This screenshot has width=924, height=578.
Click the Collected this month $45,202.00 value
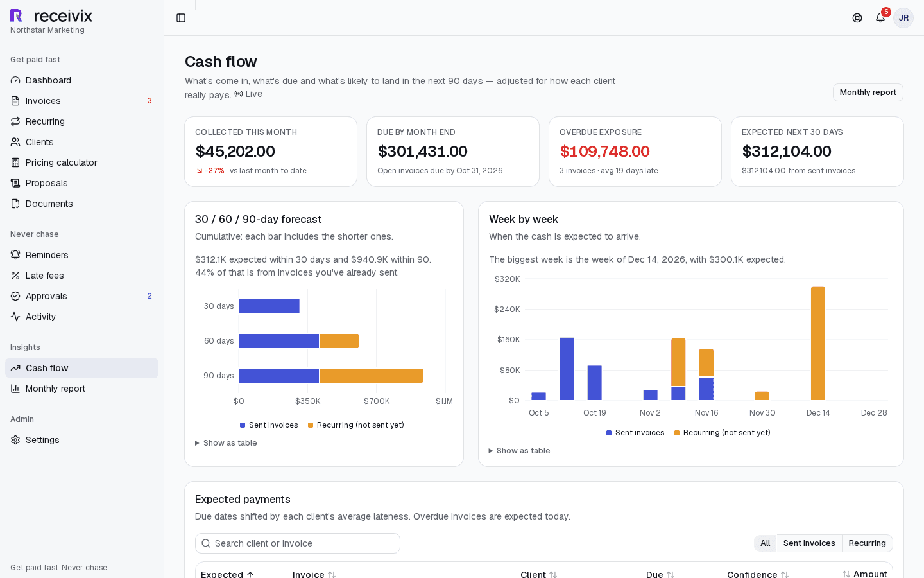click(x=235, y=152)
